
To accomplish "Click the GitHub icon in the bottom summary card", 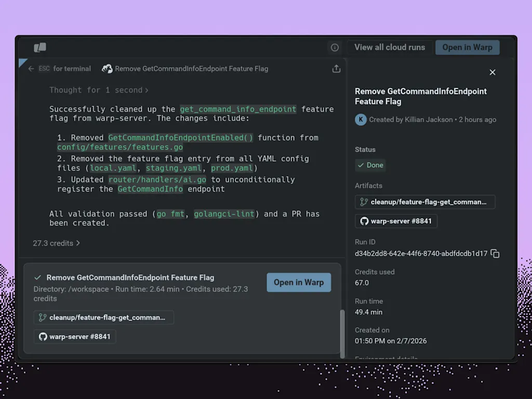I will 43,336.
